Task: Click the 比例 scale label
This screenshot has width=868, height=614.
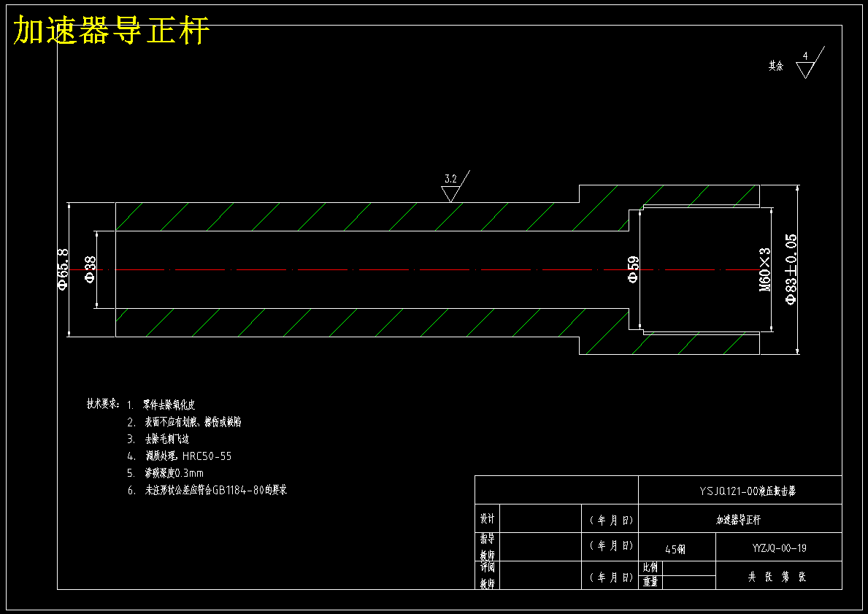Action: click(650, 567)
